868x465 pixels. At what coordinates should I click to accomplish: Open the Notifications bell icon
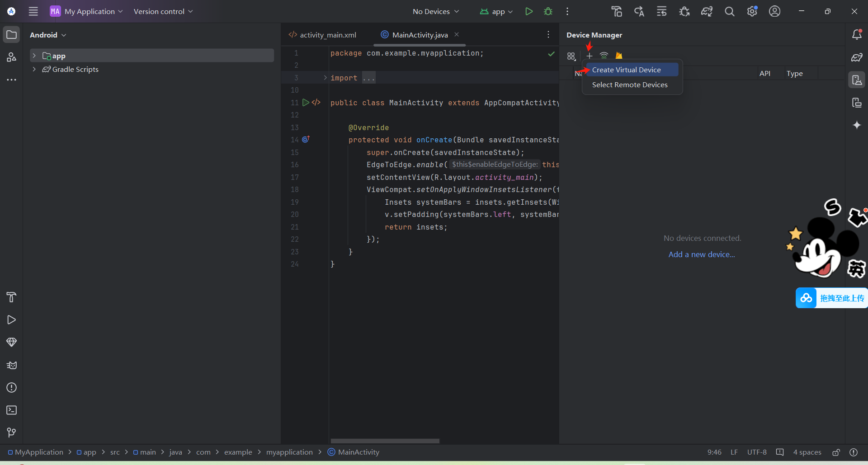click(857, 34)
